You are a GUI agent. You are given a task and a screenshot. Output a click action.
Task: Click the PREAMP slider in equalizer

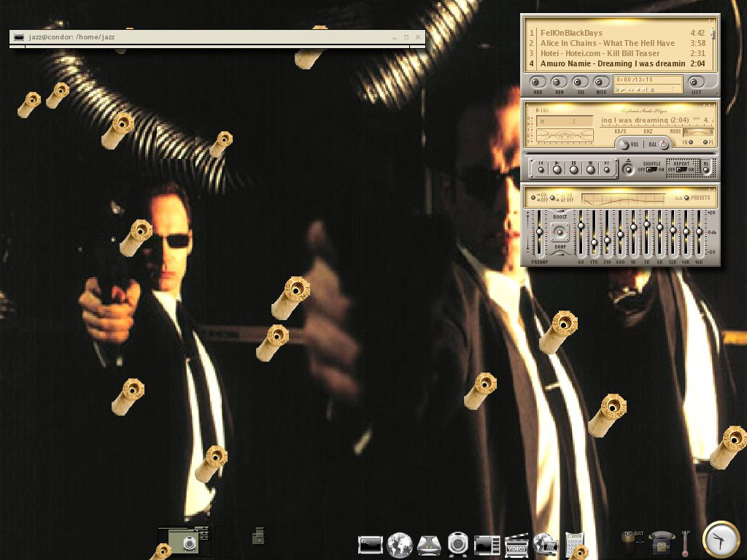click(539, 232)
